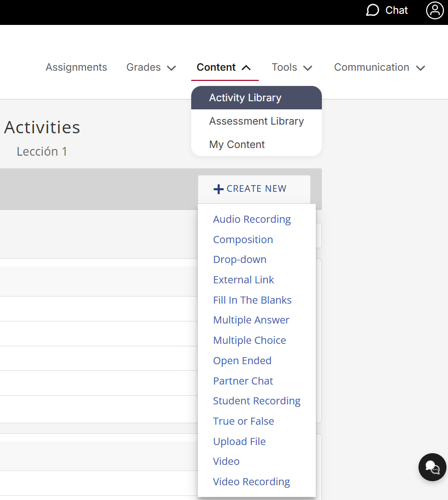Go to the Assignments tab
The image size is (448, 500).
pyautogui.click(x=76, y=67)
